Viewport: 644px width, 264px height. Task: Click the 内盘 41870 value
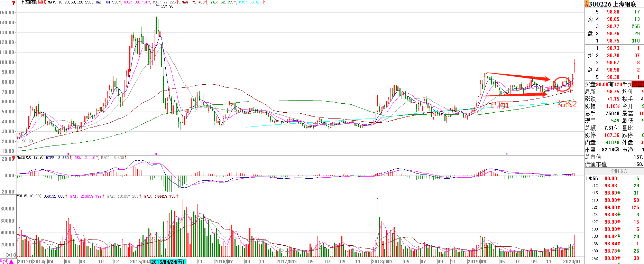(613, 142)
